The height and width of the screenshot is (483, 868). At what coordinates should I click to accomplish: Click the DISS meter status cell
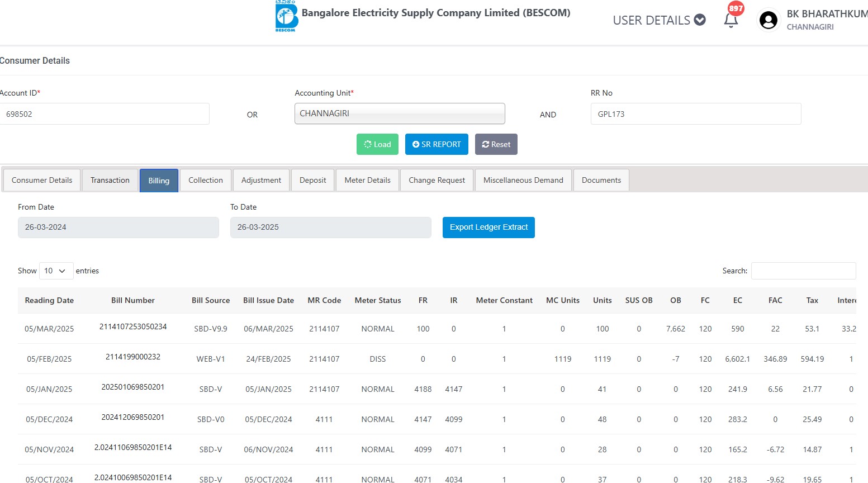point(378,359)
